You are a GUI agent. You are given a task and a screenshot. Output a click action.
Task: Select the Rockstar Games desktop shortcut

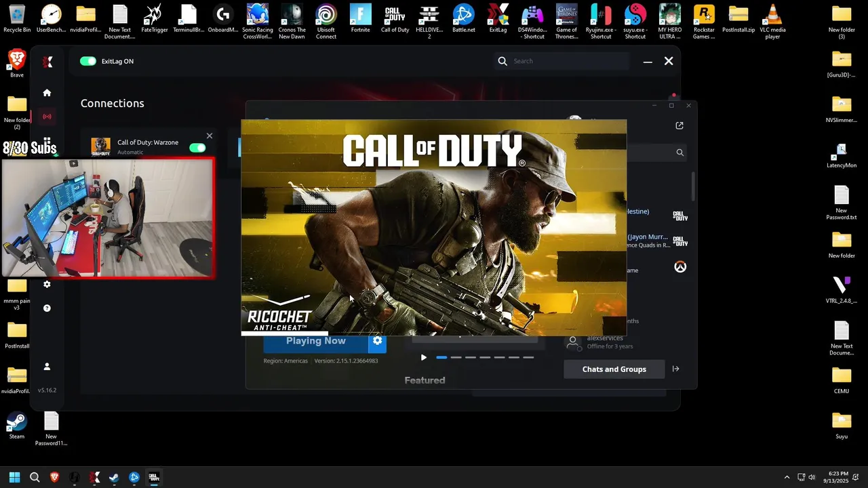(x=704, y=22)
